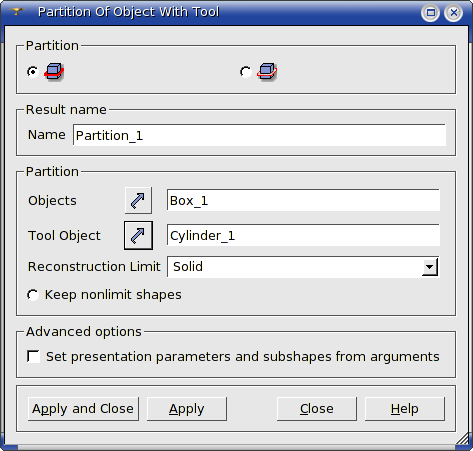This screenshot has width=473, height=451.
Task: Choose the first Partition type radio button
Action: 33,72
